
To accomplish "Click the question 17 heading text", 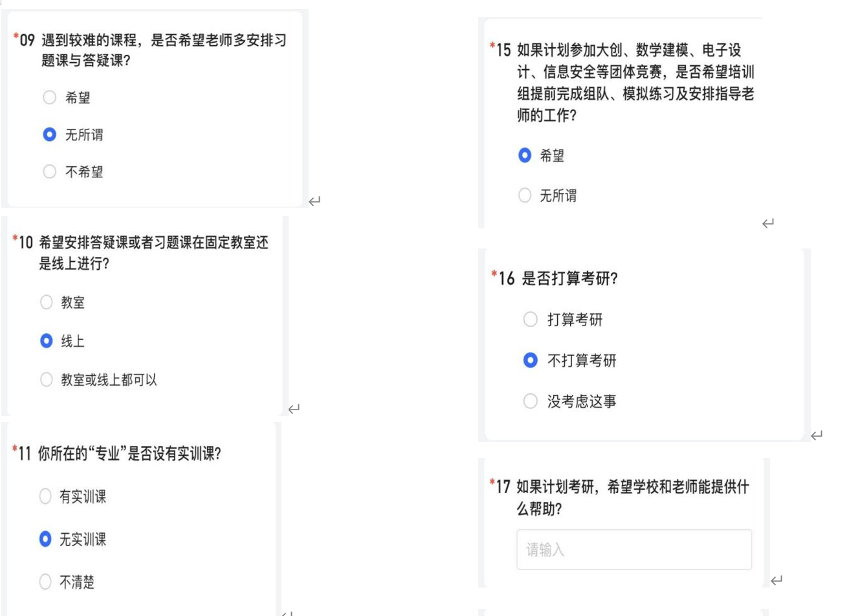I will pos(633,489).
